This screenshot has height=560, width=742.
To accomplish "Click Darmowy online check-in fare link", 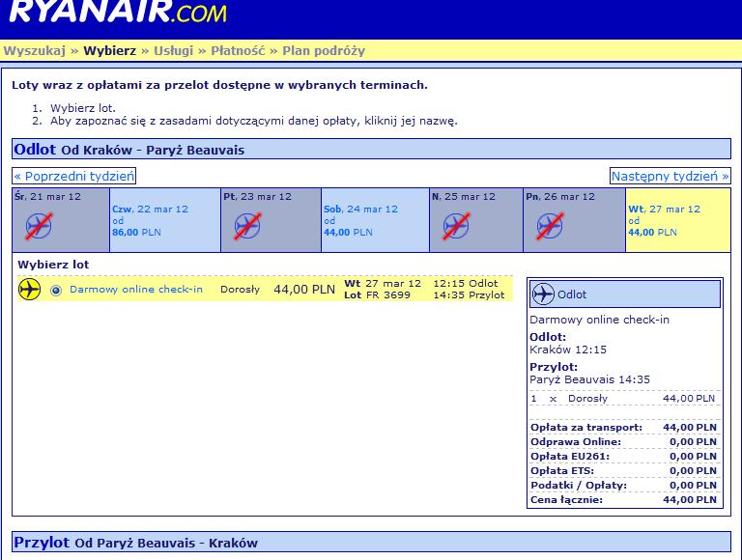I will 136,289.
